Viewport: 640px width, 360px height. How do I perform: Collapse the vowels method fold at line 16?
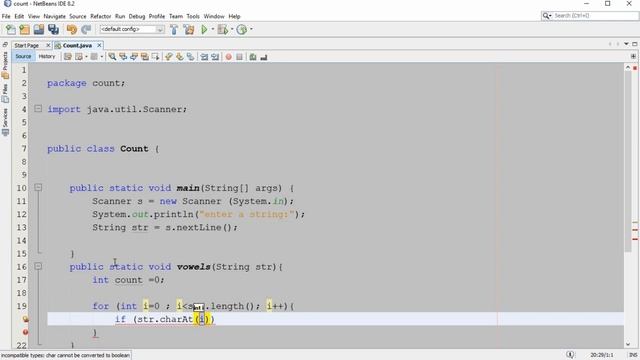point(38,266)
